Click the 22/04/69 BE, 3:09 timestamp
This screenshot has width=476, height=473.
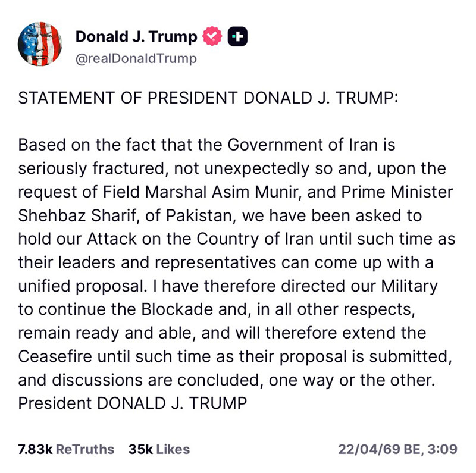(x=397, y=449)
